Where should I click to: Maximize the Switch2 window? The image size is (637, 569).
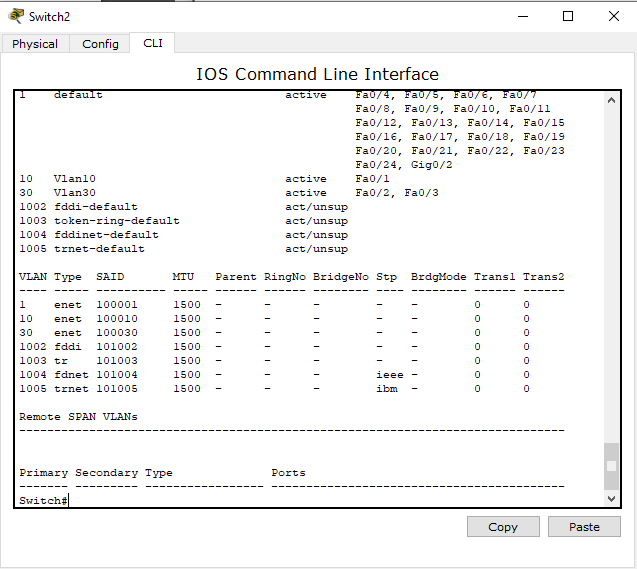[568, 16]
